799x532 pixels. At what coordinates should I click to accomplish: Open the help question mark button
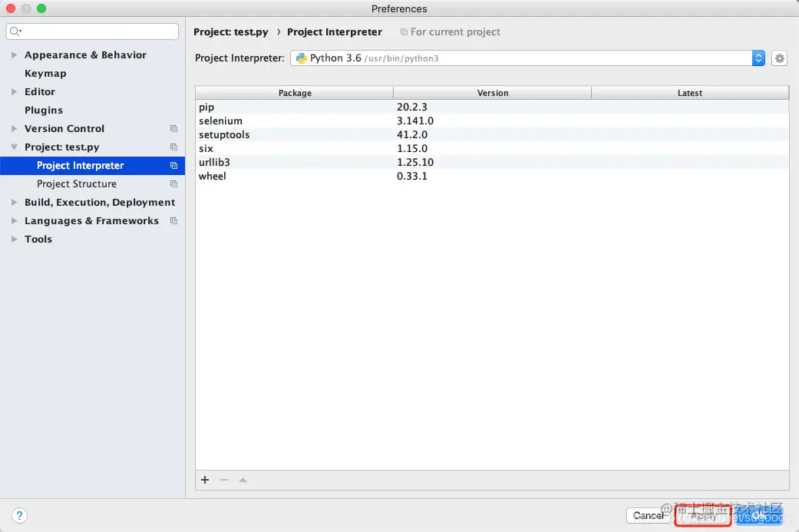pos(19,516)
